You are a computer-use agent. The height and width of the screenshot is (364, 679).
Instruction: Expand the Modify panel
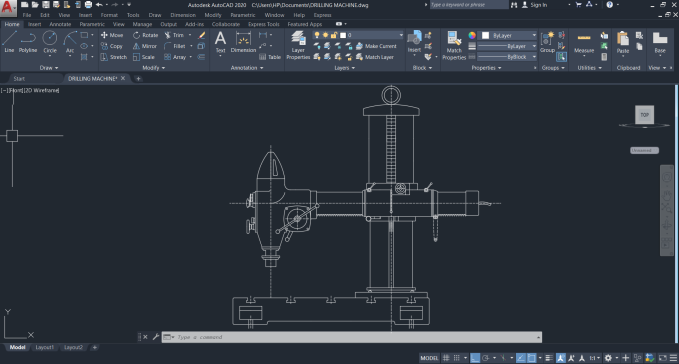(x=153, y=68)
